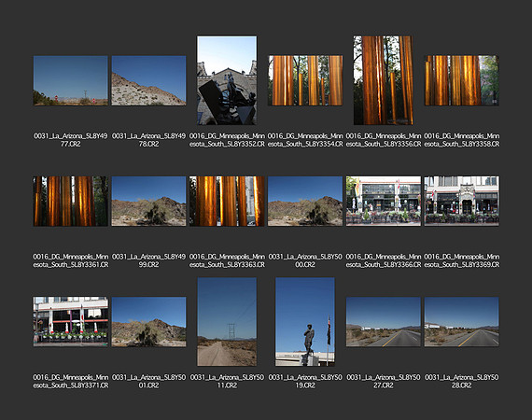Select copper columns thumbnail 5L8Y3358
Screen dimensions: 532x420
click(x=462, y=81)
